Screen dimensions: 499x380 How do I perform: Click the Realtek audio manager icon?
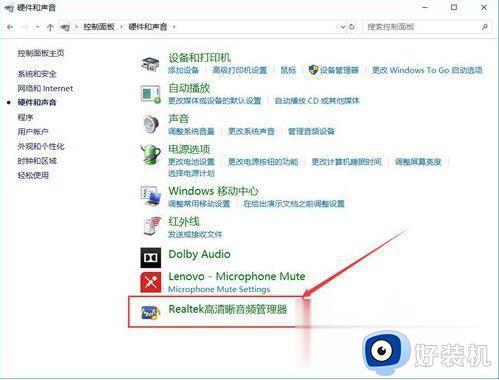point(150,313)
